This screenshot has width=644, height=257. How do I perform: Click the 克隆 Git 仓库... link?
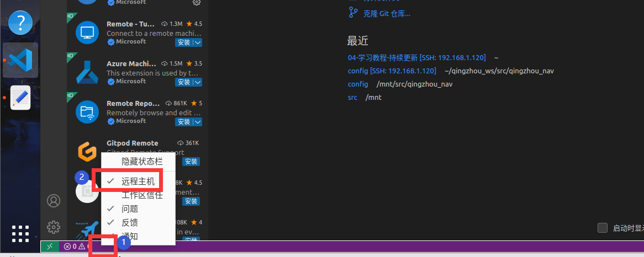point(387,14)
